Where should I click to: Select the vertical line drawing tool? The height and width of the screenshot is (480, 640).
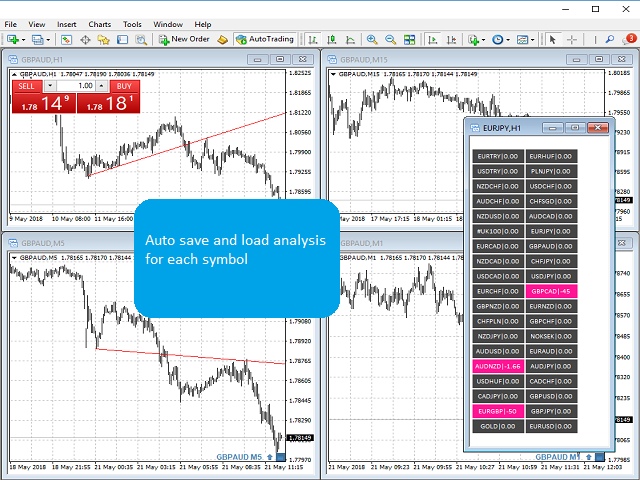(x=595, y=40)
